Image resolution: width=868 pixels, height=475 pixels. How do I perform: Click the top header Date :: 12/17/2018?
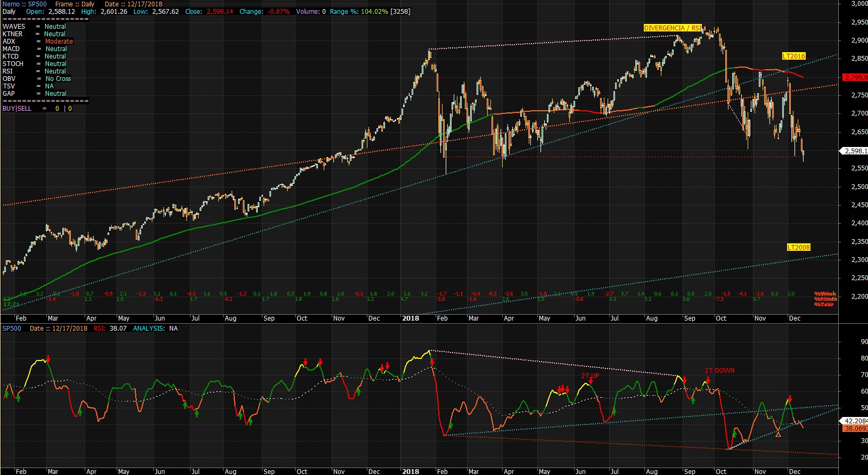(x=134, y=4)
